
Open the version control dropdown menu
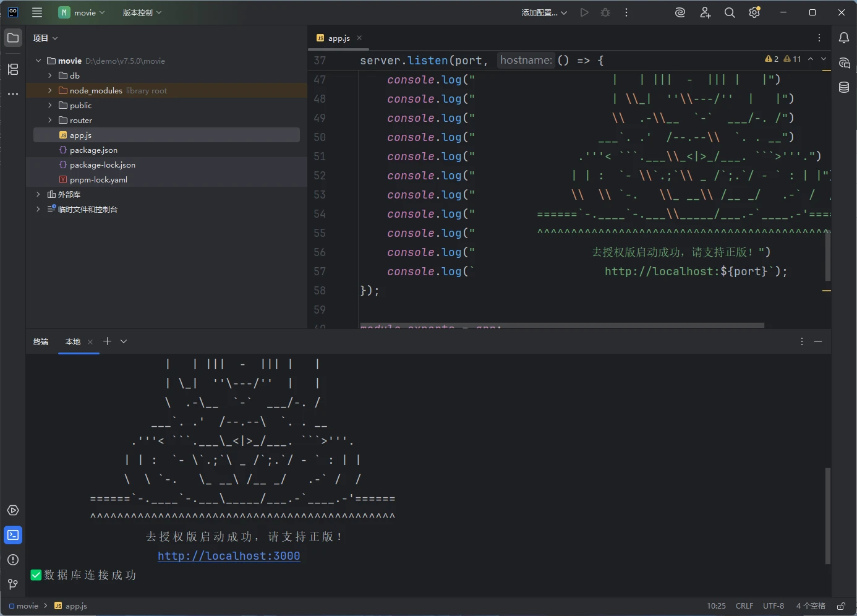(x=142, y=12)
